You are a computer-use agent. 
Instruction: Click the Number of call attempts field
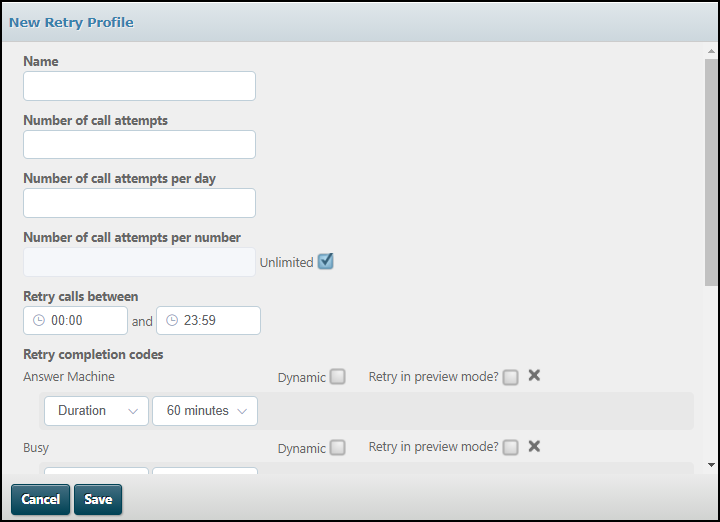point(139,145)
